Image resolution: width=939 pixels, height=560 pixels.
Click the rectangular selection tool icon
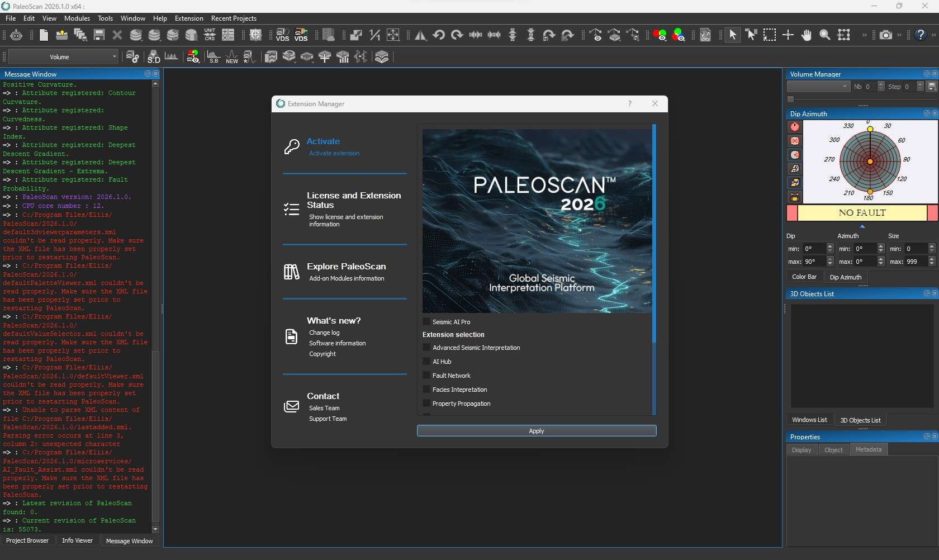click(x=770, y=35)
